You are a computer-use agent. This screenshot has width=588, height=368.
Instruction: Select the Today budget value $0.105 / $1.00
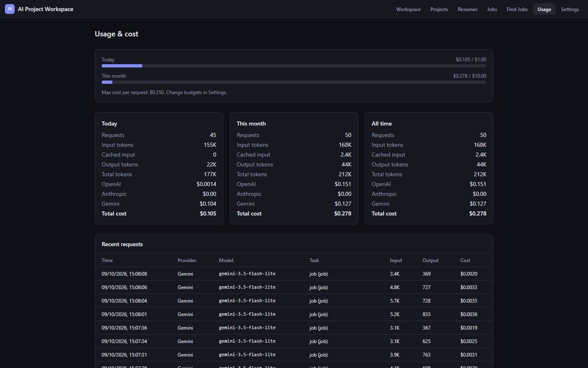click(471, 60)
